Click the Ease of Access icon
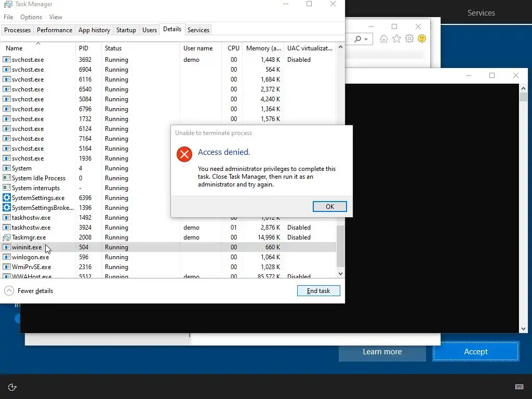 coord(12,387)
